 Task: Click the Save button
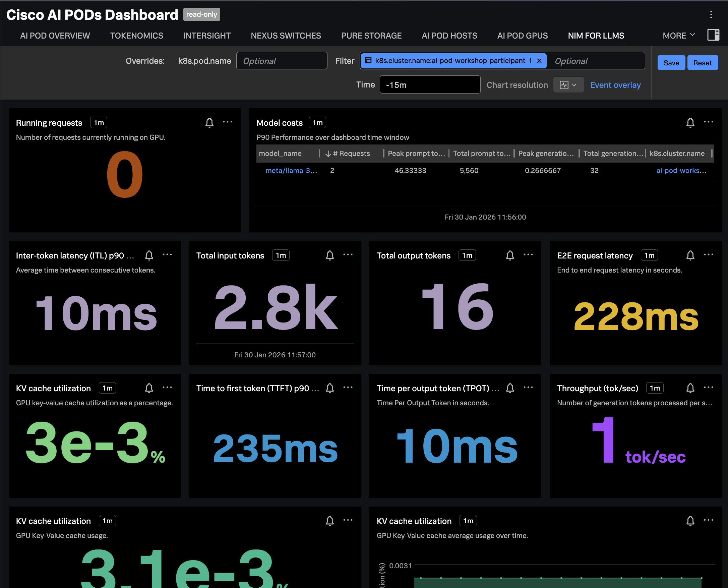pos(671,62)
